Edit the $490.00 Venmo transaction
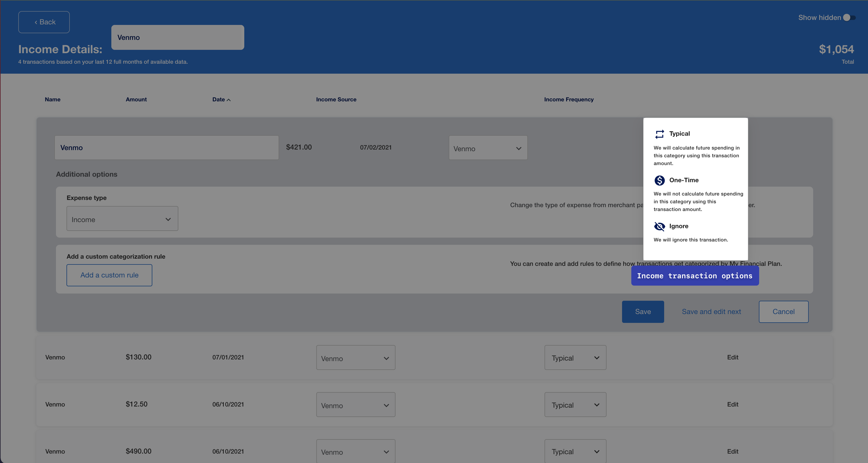Screen dimensions: 868x463 (733, 452)
